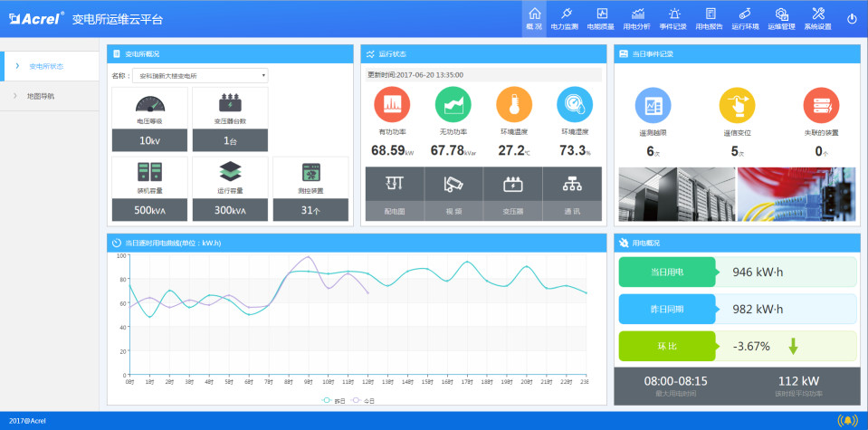Switch to the 概况 overview tab

(534, 18)
